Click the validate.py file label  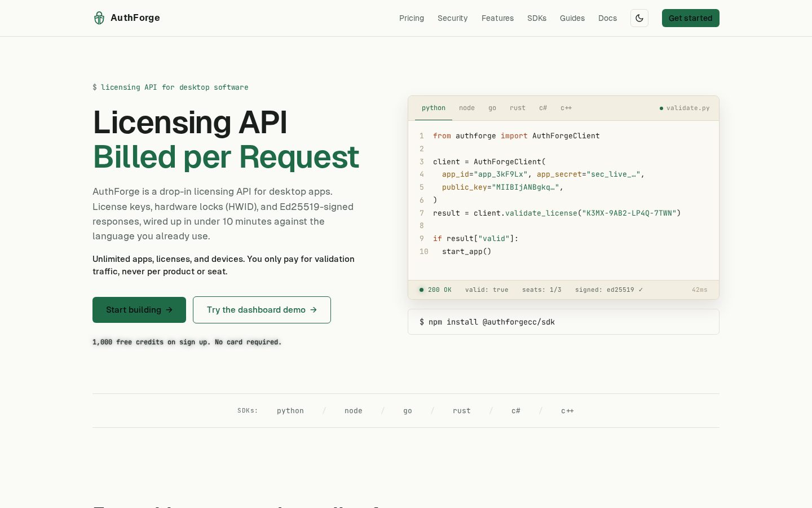(x=688, y=108)
